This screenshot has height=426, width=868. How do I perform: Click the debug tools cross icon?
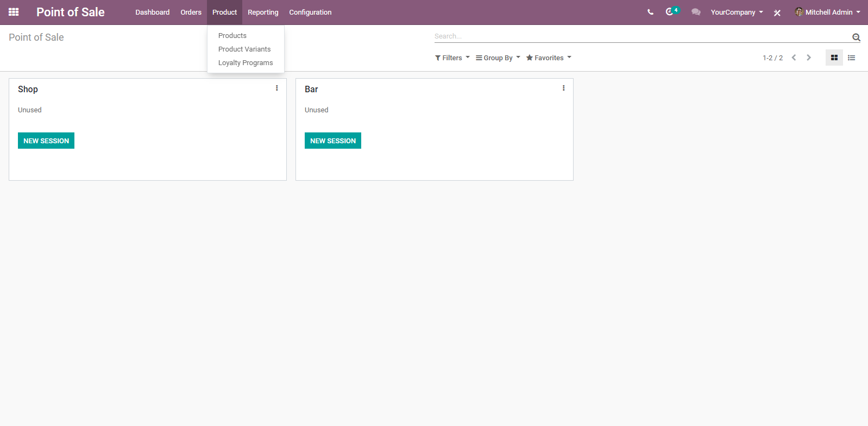click(777, 12)
